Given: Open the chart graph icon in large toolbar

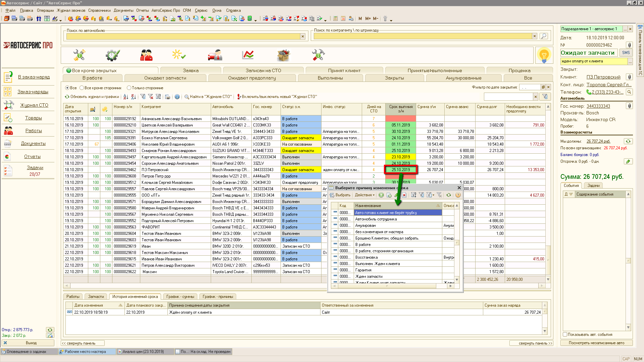Looking at the screenshot, I should (248, 55).
